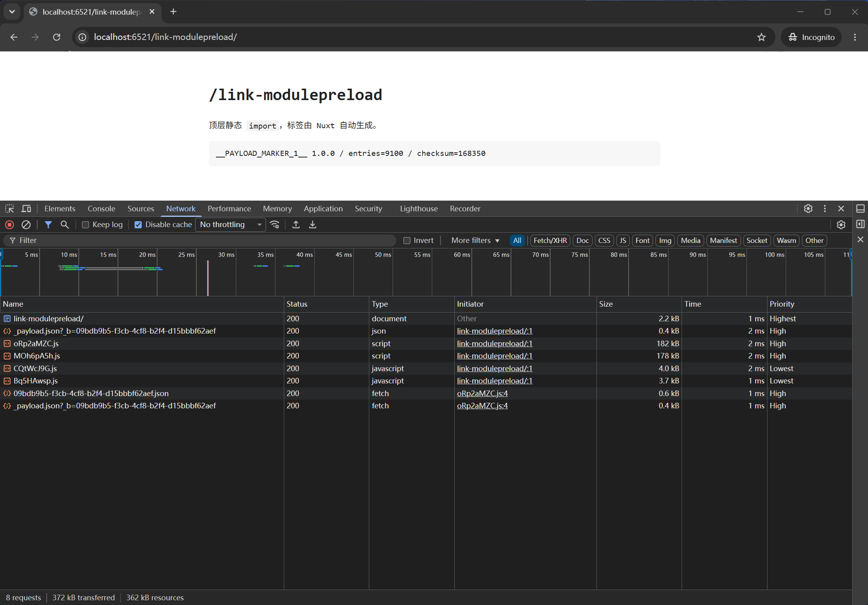Stop recording network log
The height and width of the screenshot is (605, 868).
coord(9,225)
